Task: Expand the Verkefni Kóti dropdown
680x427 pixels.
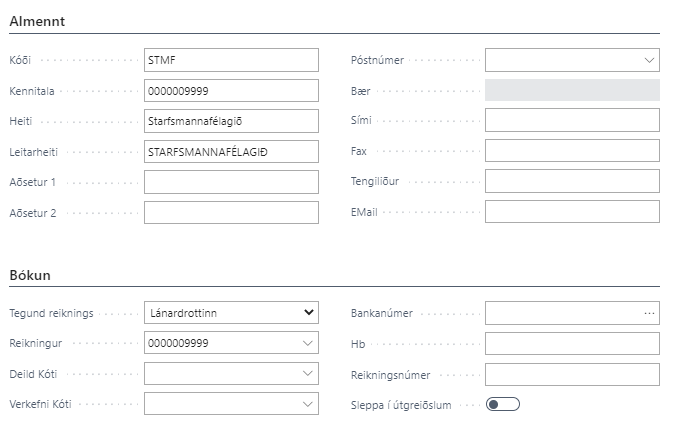Action: coord(308,404)
